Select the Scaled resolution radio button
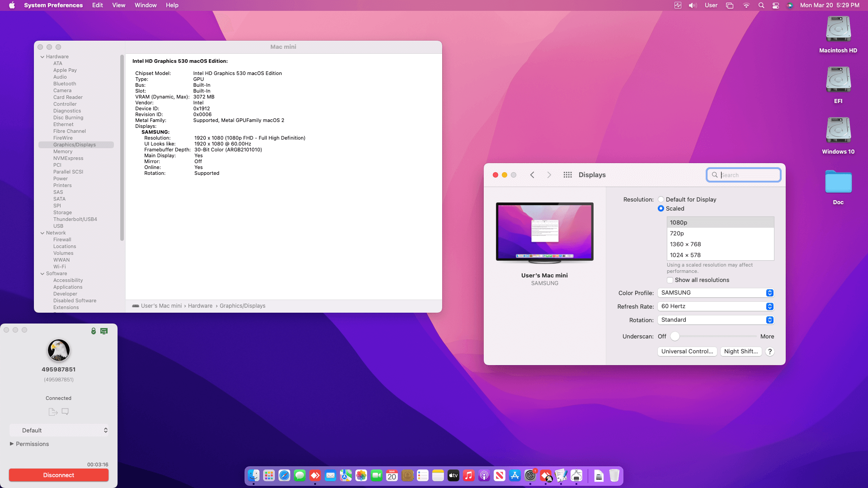 pos(661,208)
